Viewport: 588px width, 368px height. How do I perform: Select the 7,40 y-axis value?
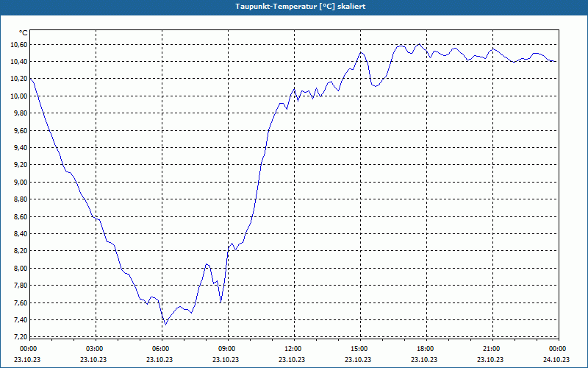tap(21, 319)
